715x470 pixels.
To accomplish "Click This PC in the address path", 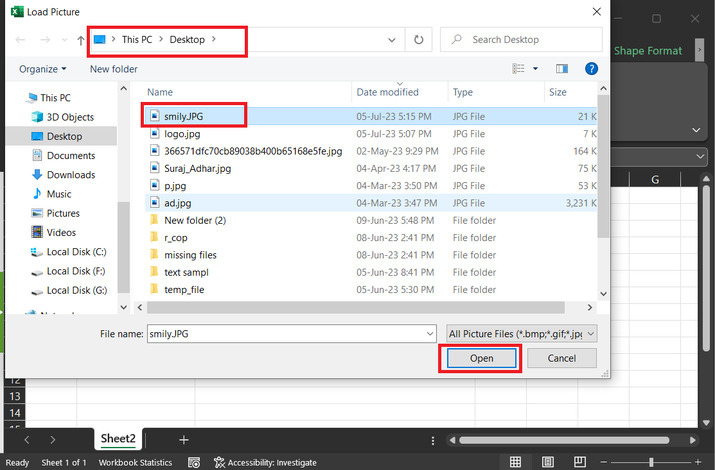I will tap(137, 40).
